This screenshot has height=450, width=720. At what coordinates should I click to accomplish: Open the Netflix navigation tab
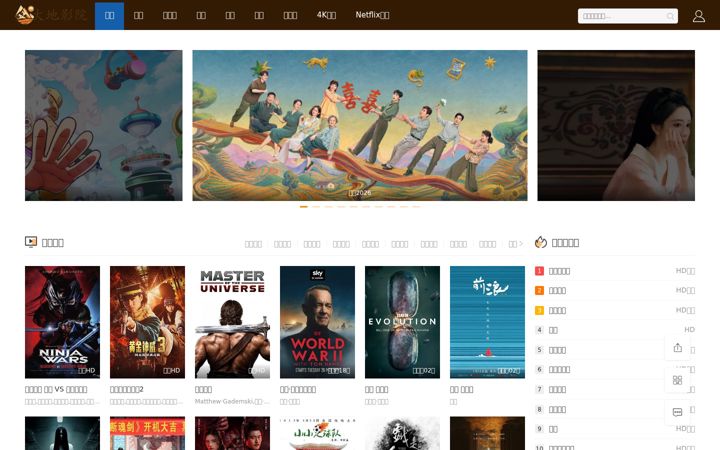point(372,15)
